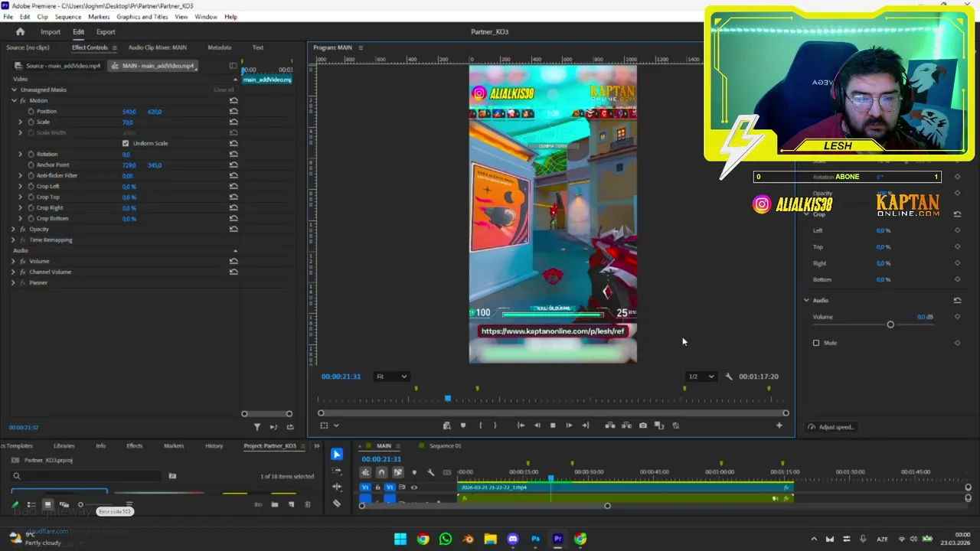The width and height of the screenshot is (980, 551).
Task: Click the Lift button
Action: pyautogui.click(x=610, y=425)
